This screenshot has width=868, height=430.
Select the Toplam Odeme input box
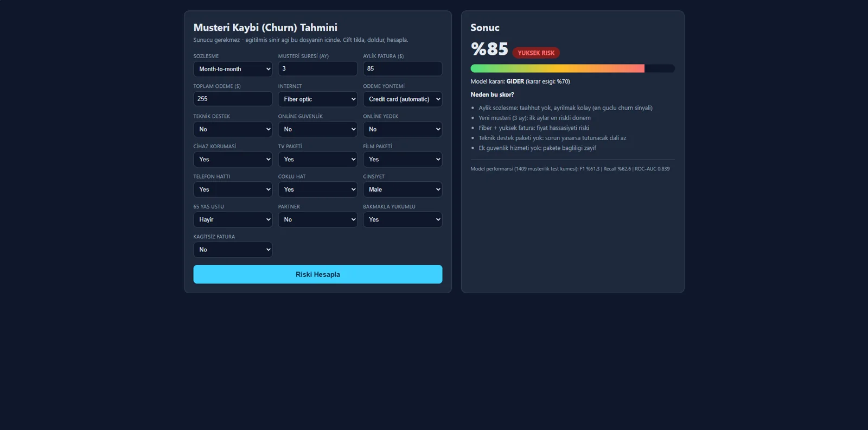(x=233, y=99)
